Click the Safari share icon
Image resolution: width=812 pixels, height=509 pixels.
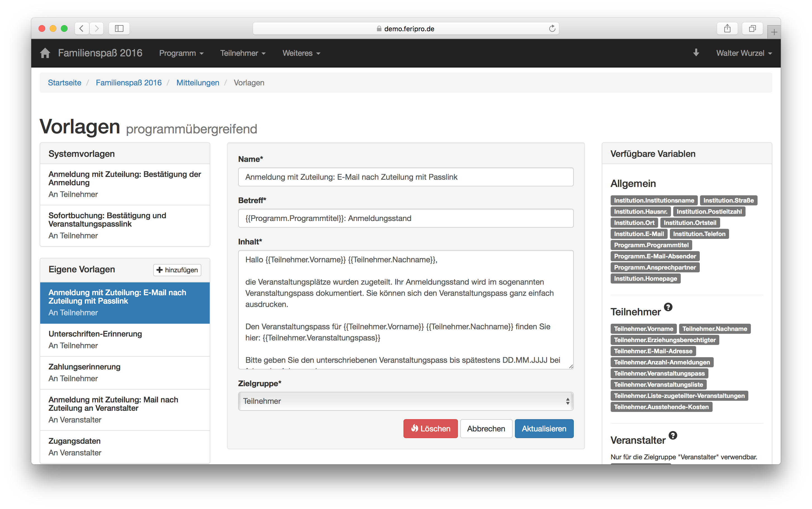coord(727,29)
